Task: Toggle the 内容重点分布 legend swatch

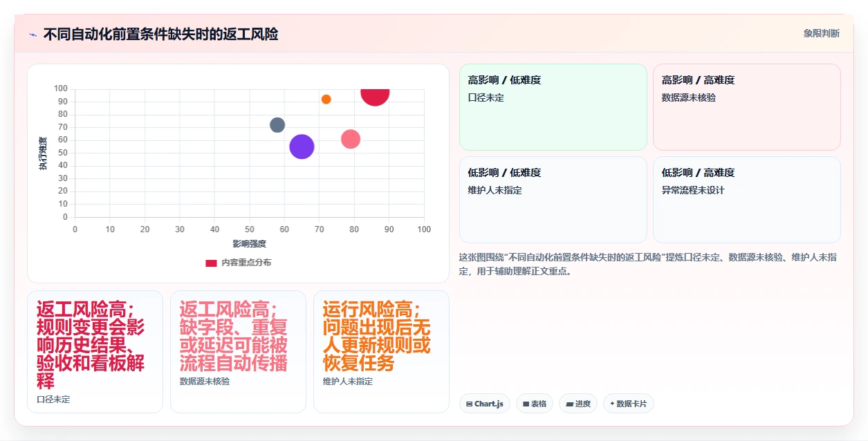Action: (212, 263)
